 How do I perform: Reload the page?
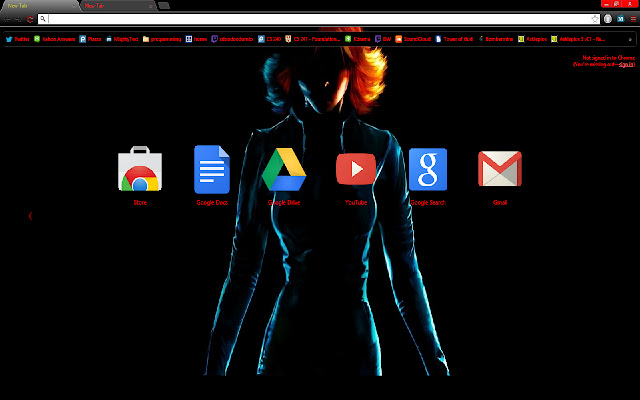pos(30,19)
